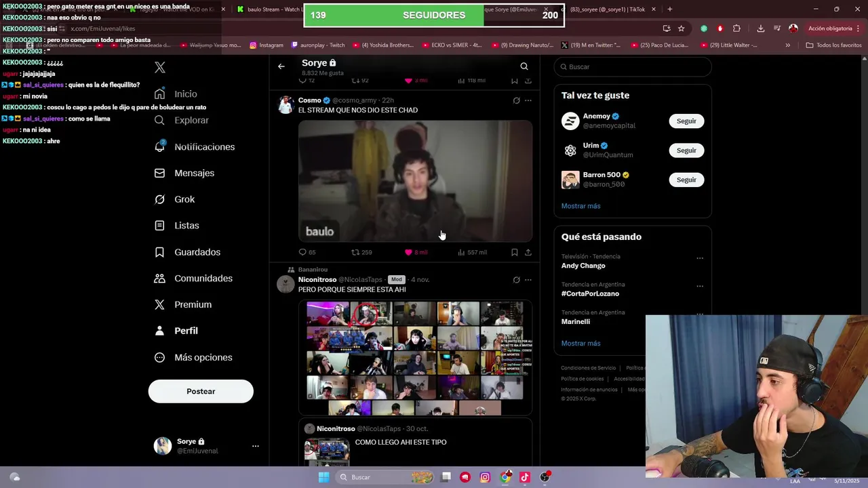Click Mostrar más under Tal vez te guste
This screenshot has width=868, height=488.
point(580,206)
